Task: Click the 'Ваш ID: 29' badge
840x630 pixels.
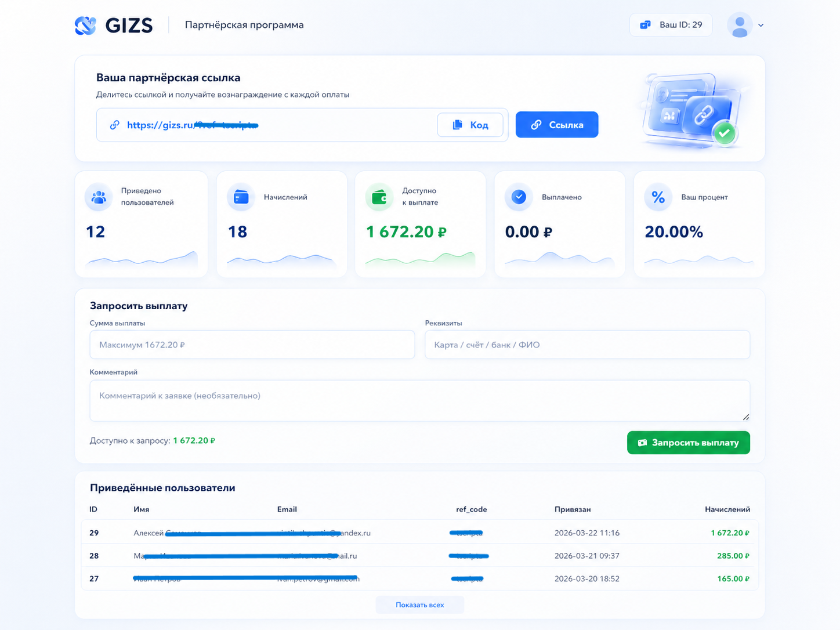Action: (671, 25)
